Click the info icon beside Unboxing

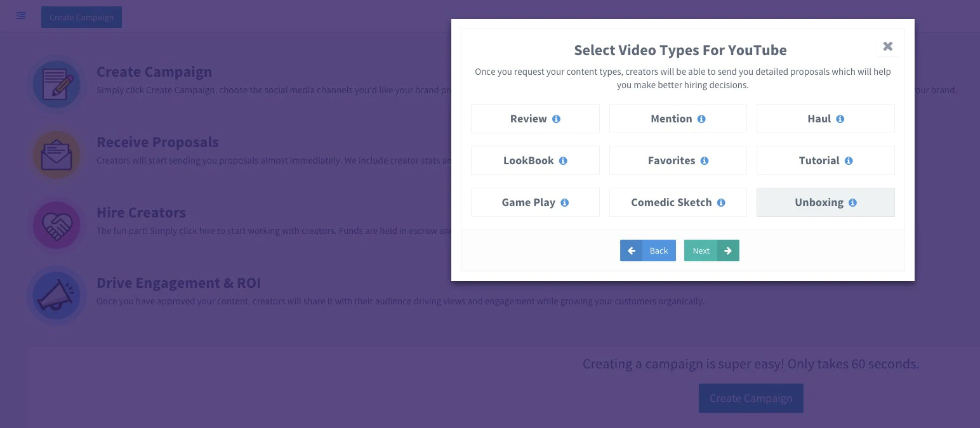[x=852, y=203]
